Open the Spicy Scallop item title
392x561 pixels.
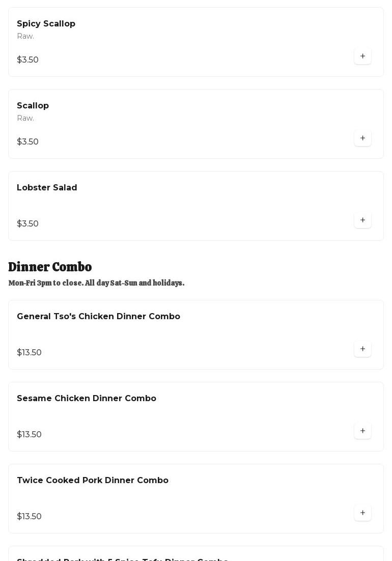coord(46,24)
